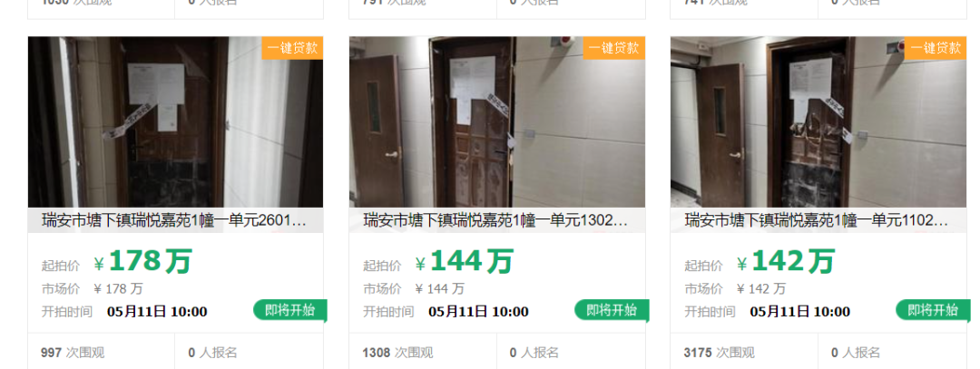This screenshot has height=369, width=980.
Task: Open the 1102 unit door photo
Action: pos(818,121)
